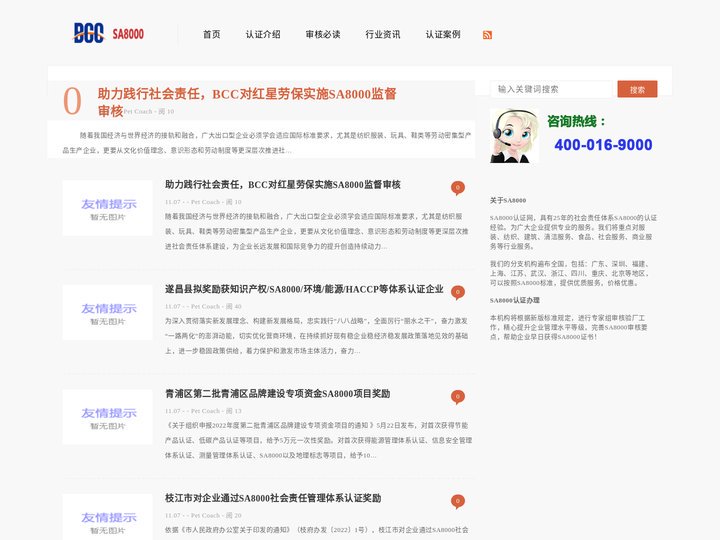Click meta line under 青浦区第二批 title
This screenshot has width=720, height=540.
[x=203, y=411]
